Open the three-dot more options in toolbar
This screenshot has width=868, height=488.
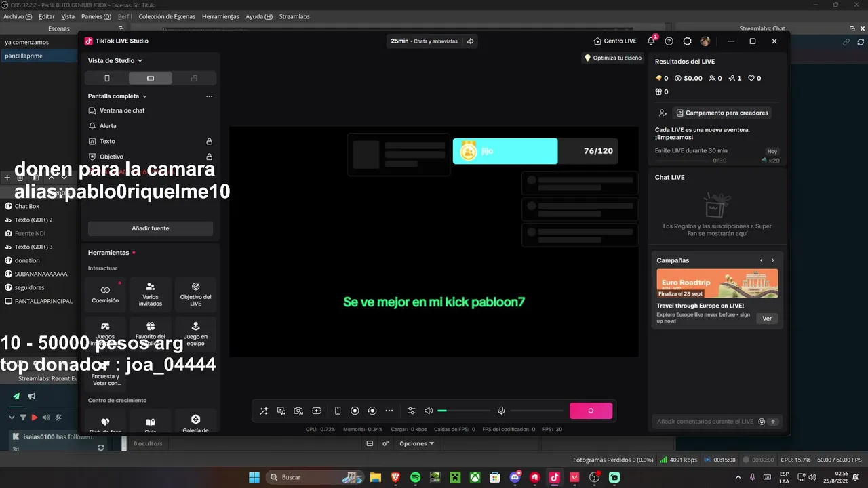tap(389, 411)
